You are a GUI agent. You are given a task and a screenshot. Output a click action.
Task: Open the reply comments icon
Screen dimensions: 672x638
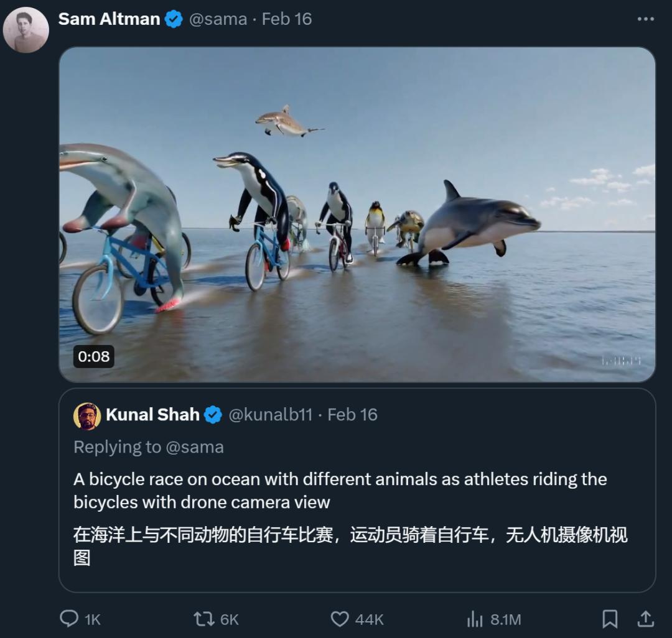tap(69, 619)
